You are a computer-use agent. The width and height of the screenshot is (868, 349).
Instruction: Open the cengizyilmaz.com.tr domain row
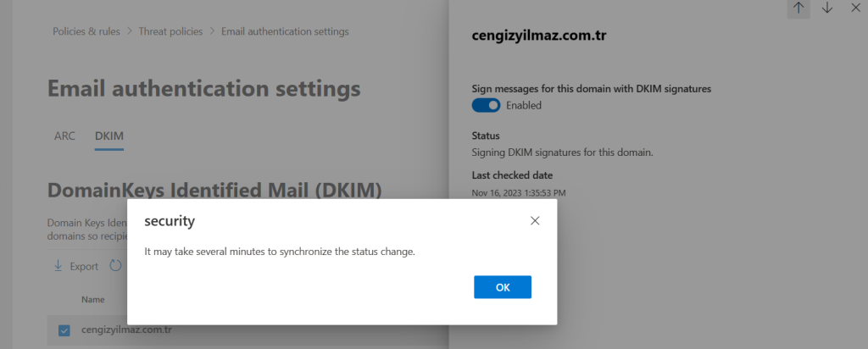(127, 330)
